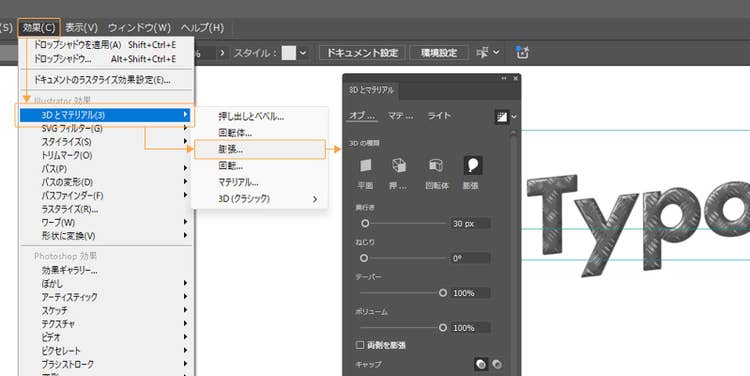Open the 形状に変換(V) submenu
The height and width of the screenshot is (376, 750).
[x=106, y=235]
